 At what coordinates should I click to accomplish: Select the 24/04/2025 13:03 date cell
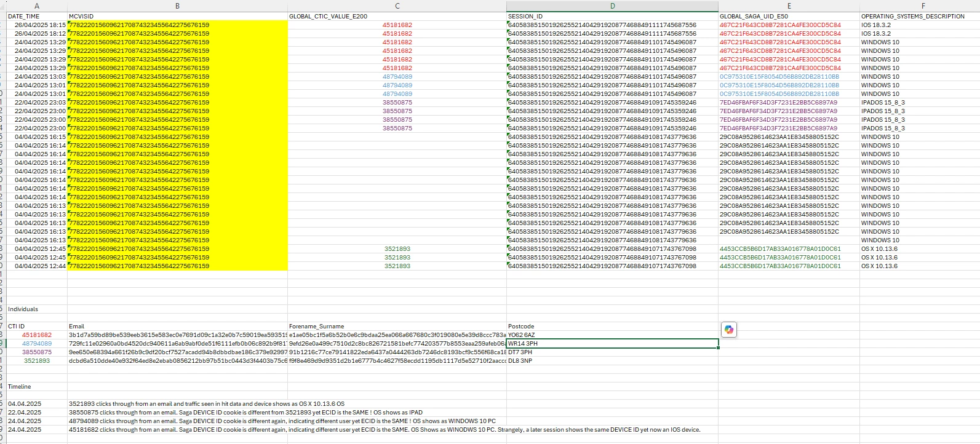tap(37, 77)
